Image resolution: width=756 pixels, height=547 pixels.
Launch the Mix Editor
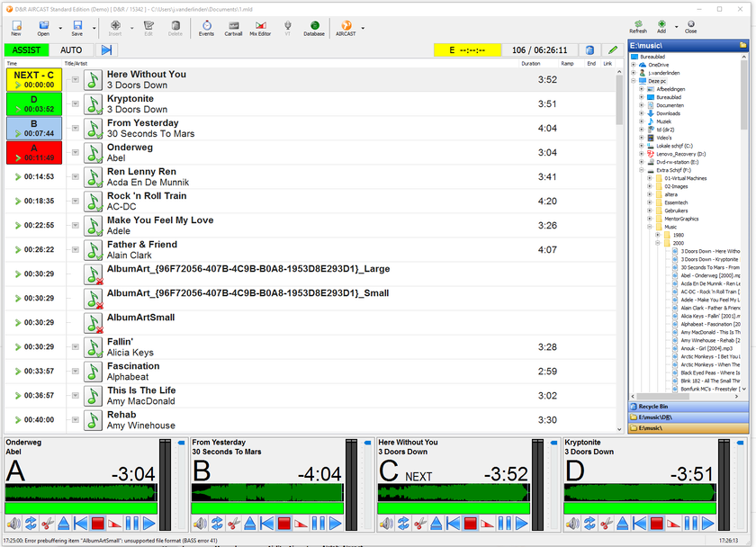260,28
